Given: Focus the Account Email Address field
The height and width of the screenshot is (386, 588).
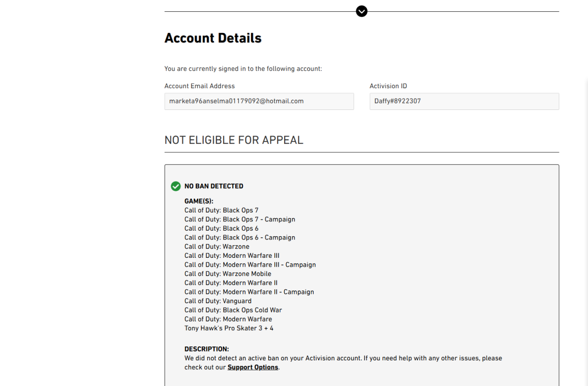Looking at the screenshot, I should tap(259, 101).
